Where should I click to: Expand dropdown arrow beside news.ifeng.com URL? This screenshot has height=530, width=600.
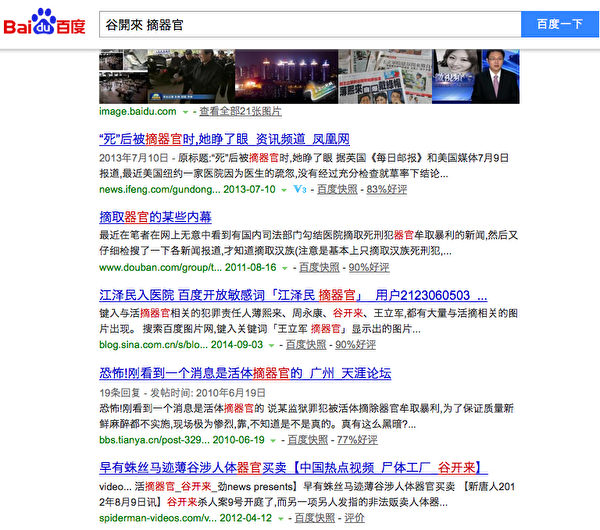click(x=284, y=190)
